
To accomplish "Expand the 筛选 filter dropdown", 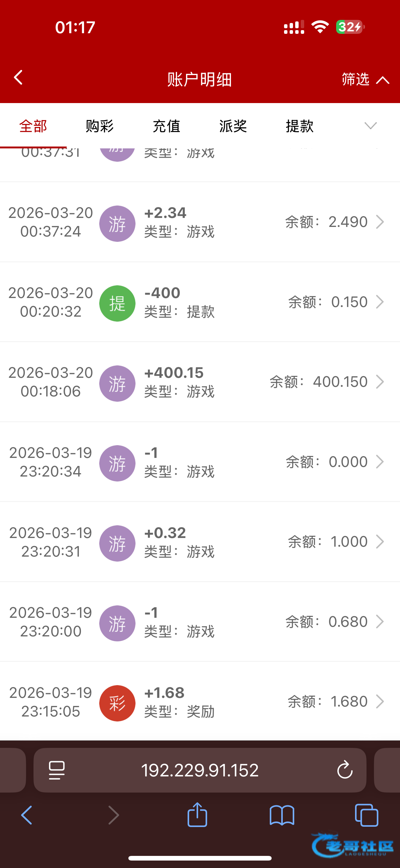I will [x=365, y=79].
